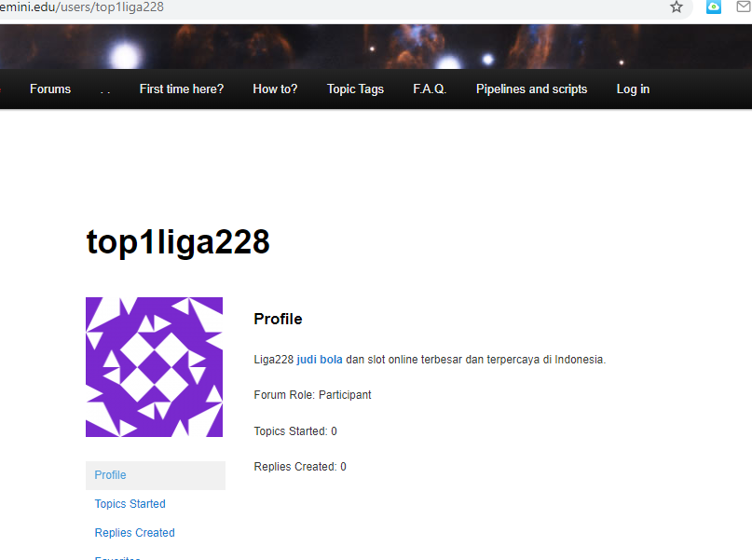Open the Forums menu item
Screen dimensions: 752x560
click(50, 89)
